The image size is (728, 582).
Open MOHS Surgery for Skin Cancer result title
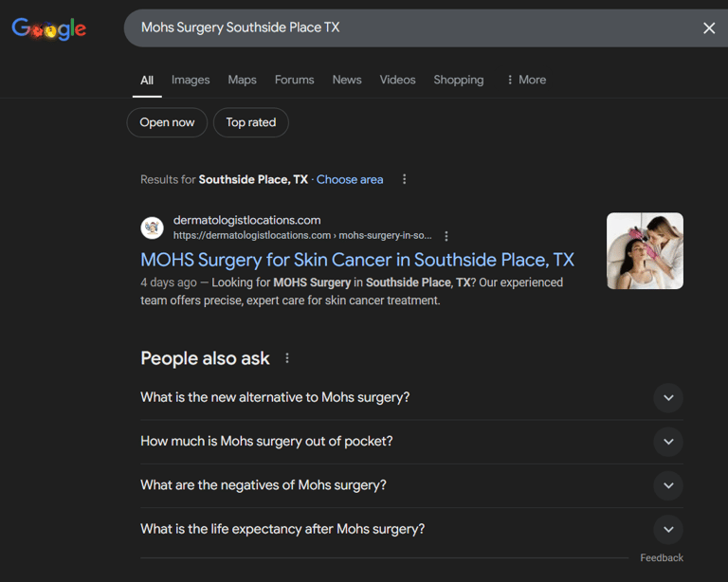point(357,260)
